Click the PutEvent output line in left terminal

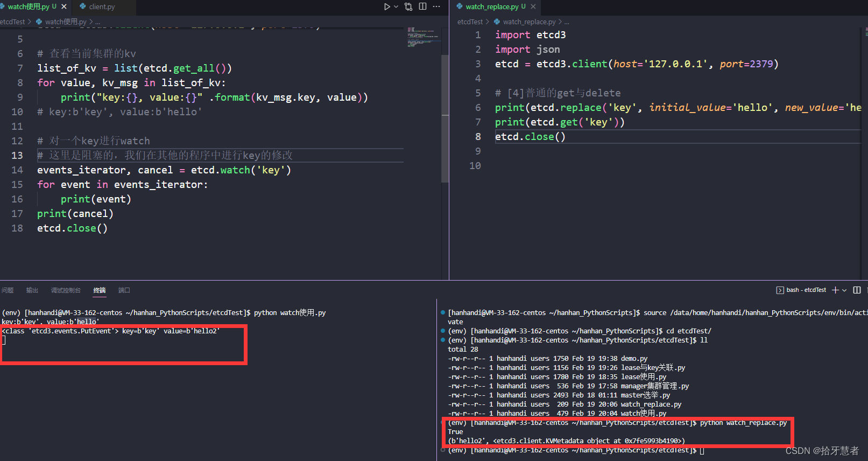[x=111, y=331]
